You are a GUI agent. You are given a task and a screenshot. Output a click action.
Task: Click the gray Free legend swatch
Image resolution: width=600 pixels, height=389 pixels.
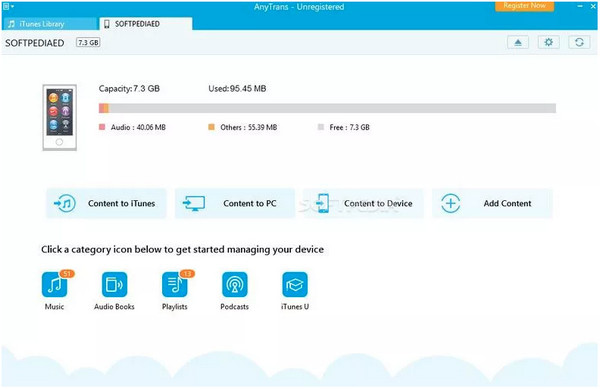coord(321,127)
